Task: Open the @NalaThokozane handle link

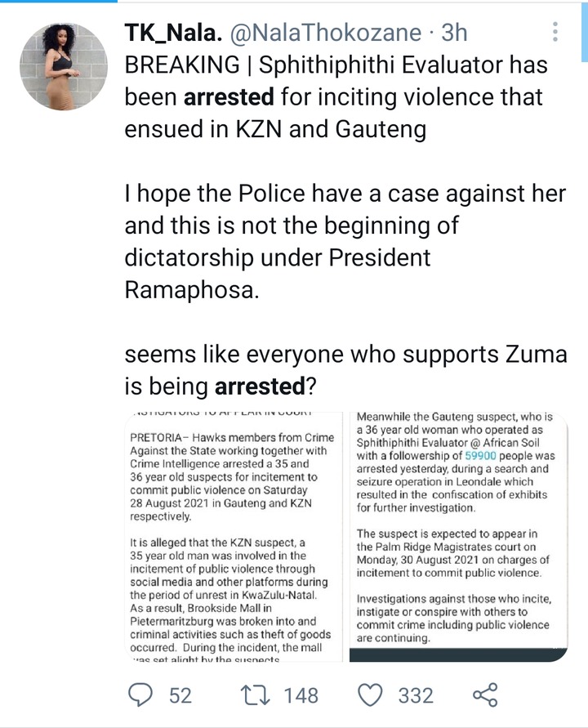Action: (x=327, y=32)
